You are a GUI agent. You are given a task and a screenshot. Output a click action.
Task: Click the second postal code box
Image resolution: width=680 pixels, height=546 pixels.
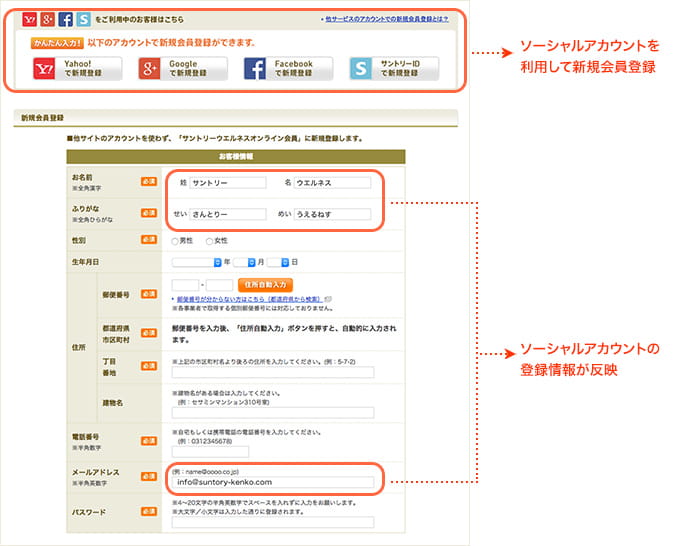point(219,285)
